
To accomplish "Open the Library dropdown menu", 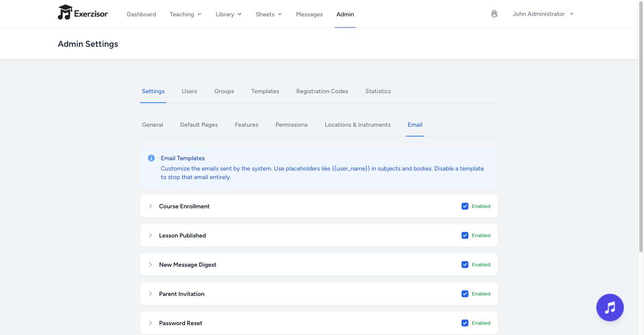I will point(228,14).
